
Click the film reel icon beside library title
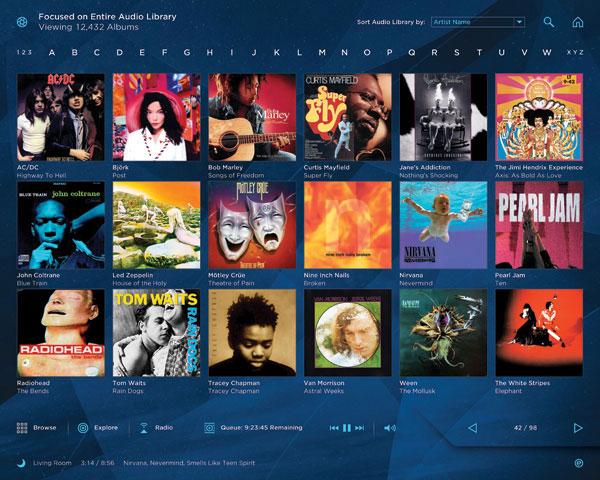[22, 22]
